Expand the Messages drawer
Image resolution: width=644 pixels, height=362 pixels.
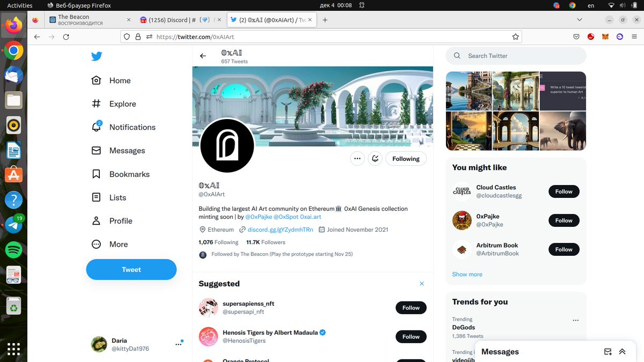(x=623, y=352)
